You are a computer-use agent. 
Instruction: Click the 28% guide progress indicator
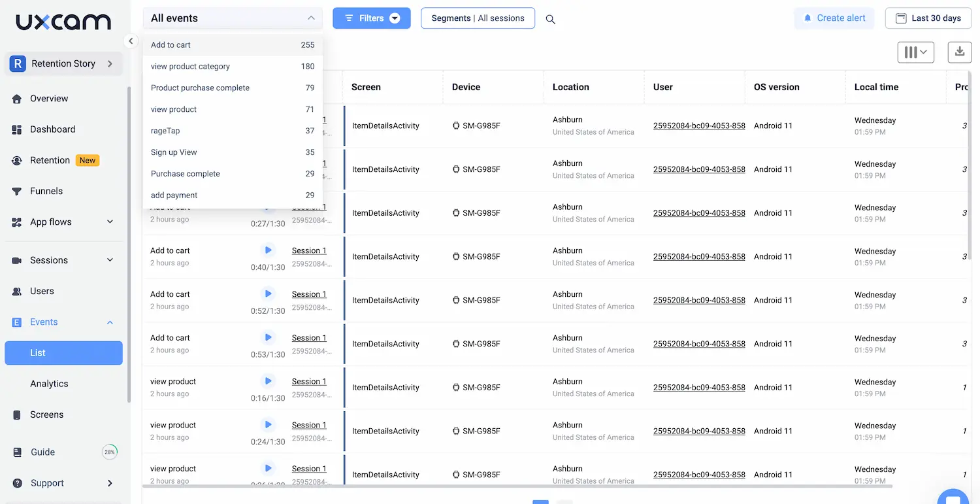pos(110,452)
